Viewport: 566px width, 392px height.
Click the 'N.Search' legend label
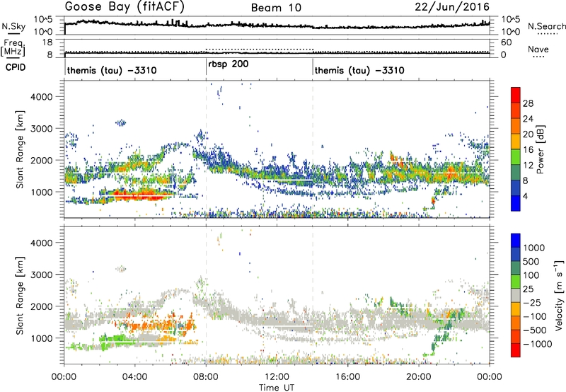tap(546, 26)
